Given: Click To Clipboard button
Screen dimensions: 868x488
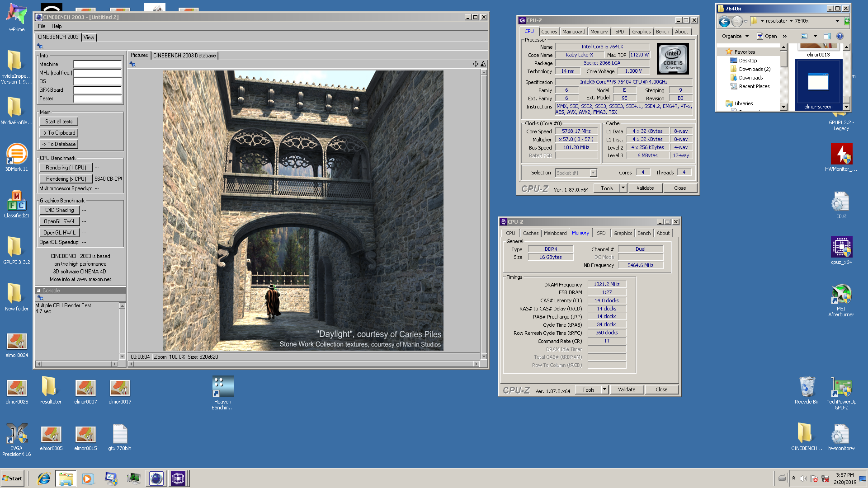Looking at the screenshot, I should click(59, 133).
